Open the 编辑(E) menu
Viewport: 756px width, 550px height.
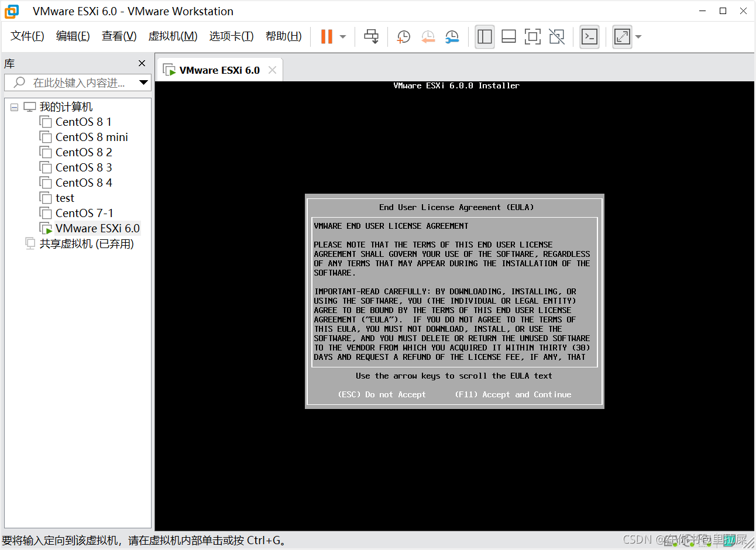(73, 36)
